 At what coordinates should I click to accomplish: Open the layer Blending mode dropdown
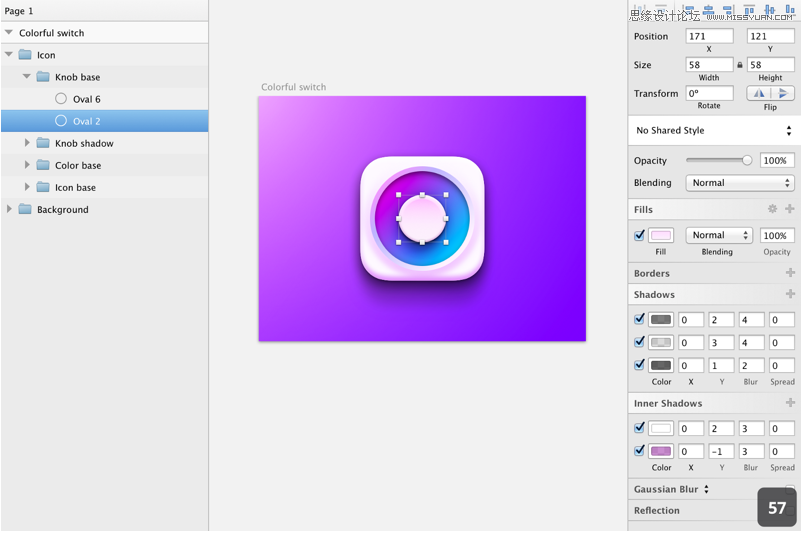click(740, 183)
